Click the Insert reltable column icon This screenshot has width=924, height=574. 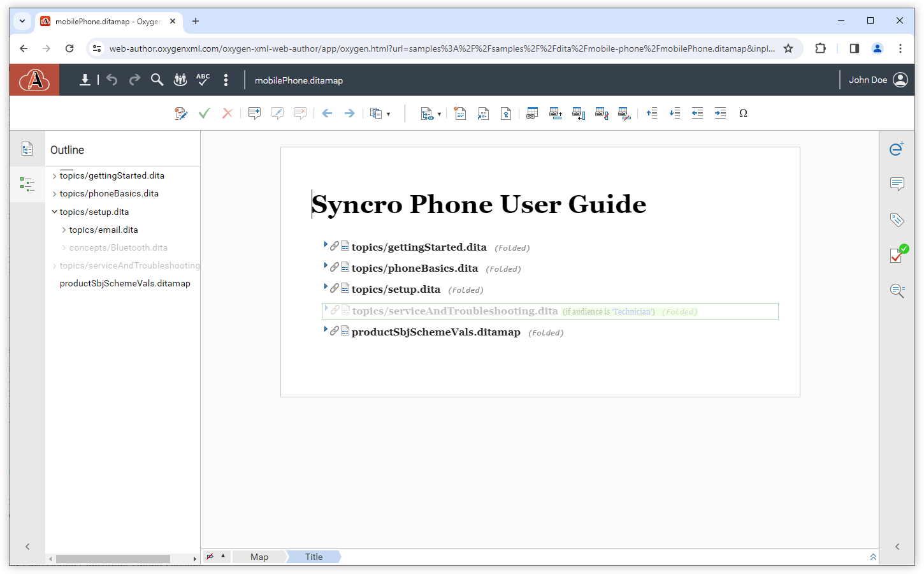click(579, 114)
